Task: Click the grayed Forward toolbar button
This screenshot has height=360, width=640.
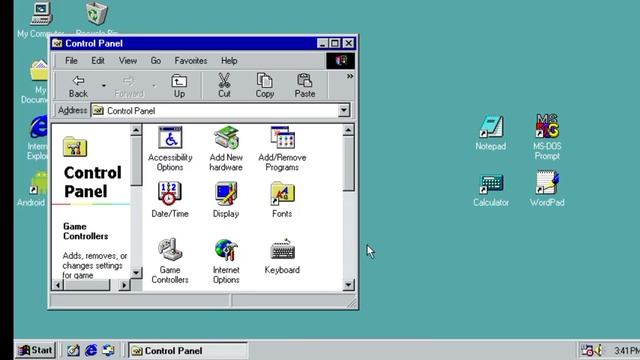Action: point(129,86)
